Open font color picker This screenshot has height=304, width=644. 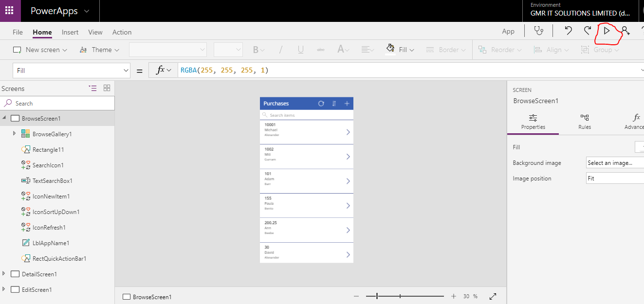pos(343,50)
